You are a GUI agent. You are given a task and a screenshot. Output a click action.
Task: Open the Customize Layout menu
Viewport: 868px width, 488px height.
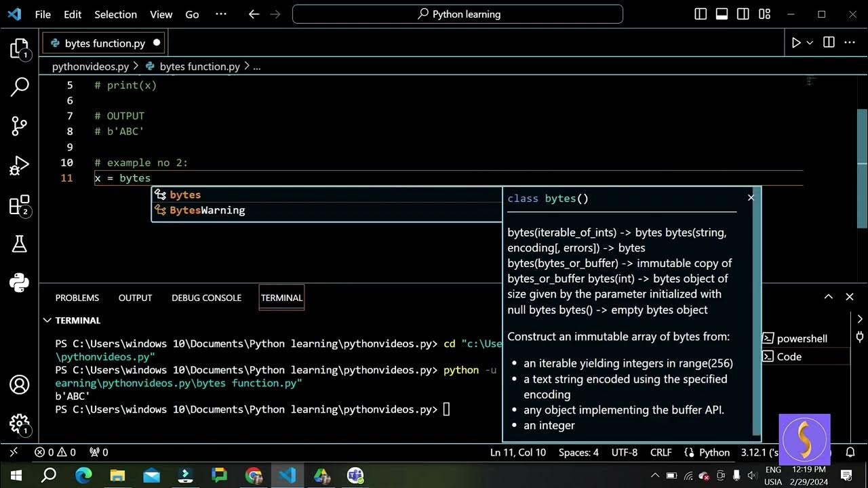[765, 14]
